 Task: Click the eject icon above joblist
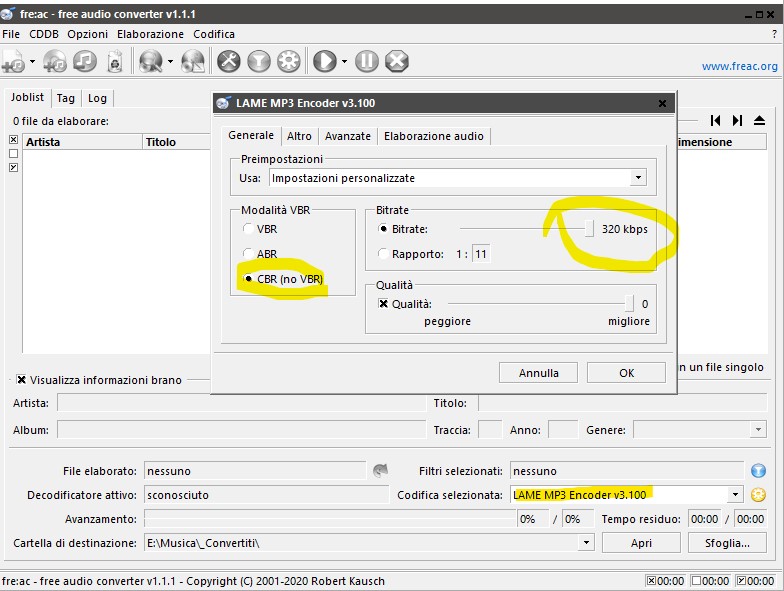pyautogui.click(x=760, y=120)
